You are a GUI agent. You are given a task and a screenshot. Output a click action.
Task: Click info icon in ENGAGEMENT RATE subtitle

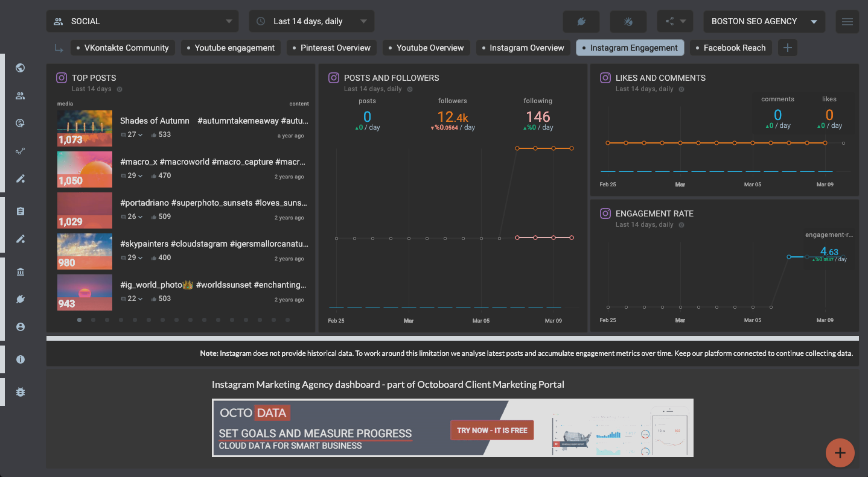[x=681, y=225]
